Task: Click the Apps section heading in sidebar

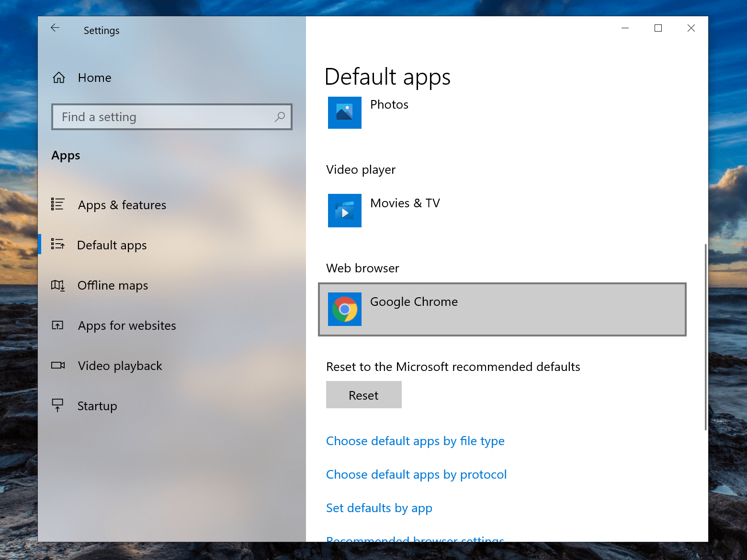Action: [66, 156]
